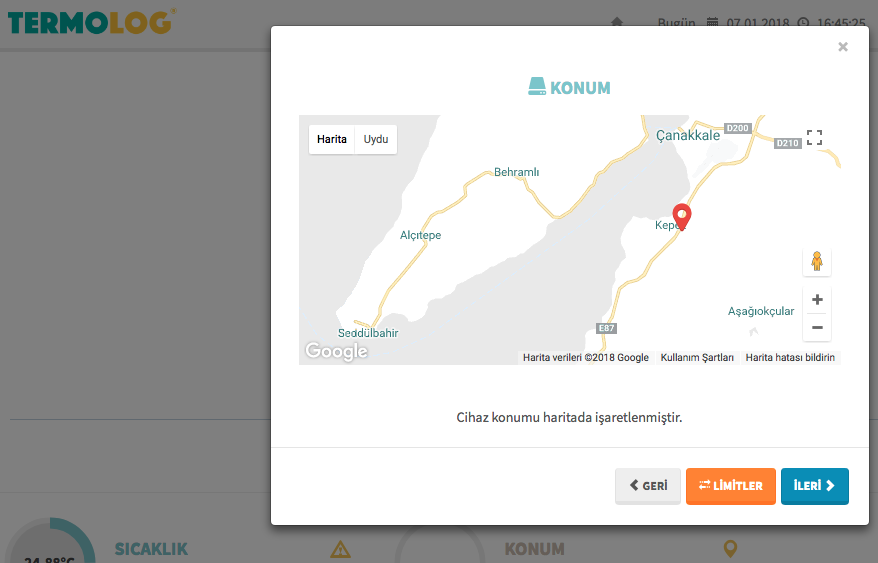Viewport: 878px width, 563px height.
Task: Switch map to Harita view
Action: tap(332, 139)
